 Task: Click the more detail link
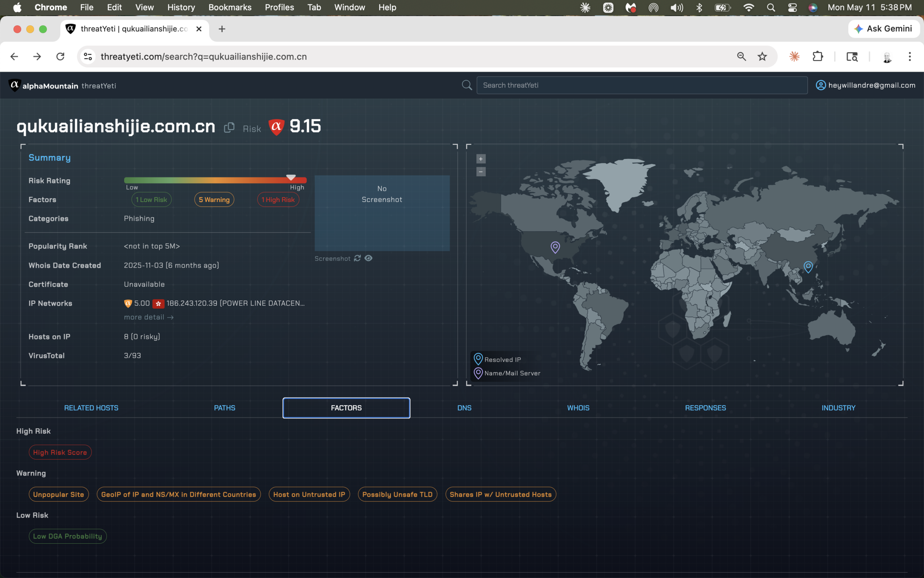(x=149, y=317)
